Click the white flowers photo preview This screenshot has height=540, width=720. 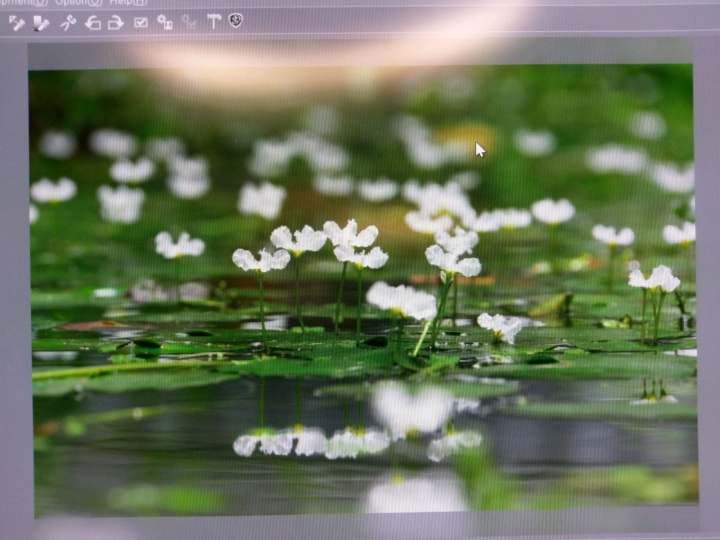pyautogui.click(x=364, y=291)
